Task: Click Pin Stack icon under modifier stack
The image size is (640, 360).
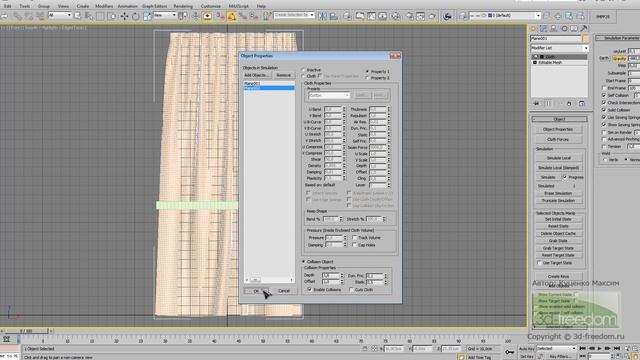Action: click(536, 104)
